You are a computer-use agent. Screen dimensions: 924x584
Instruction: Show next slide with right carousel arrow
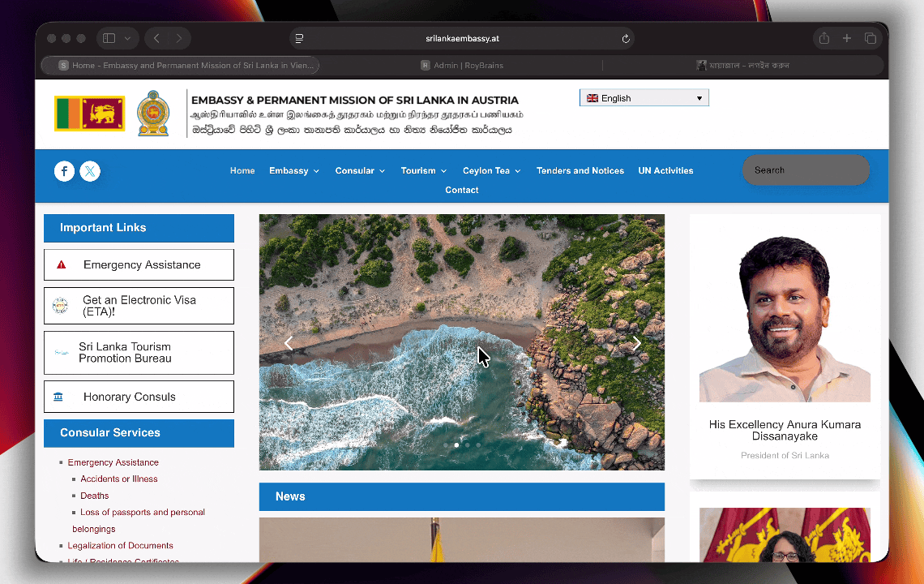[636, 343]
